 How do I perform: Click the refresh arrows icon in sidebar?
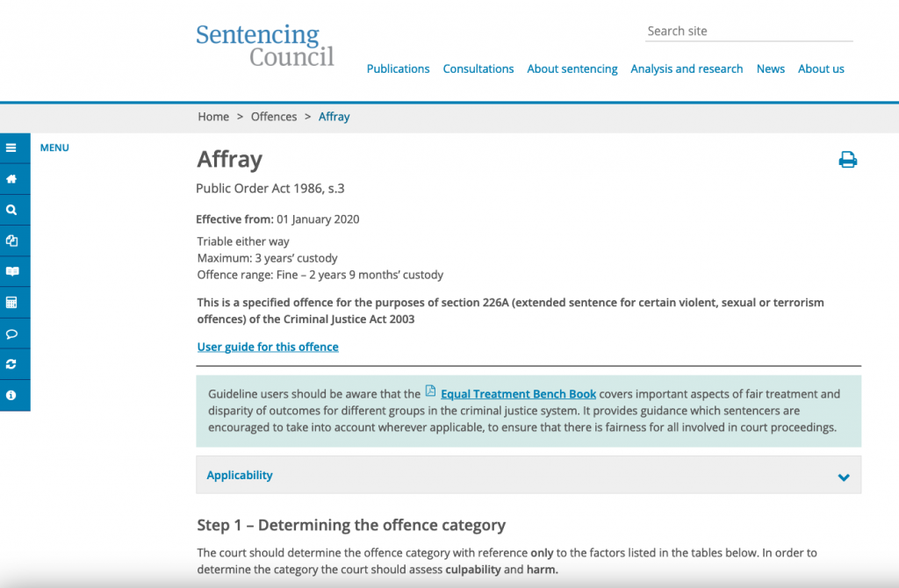pos(11,364)
